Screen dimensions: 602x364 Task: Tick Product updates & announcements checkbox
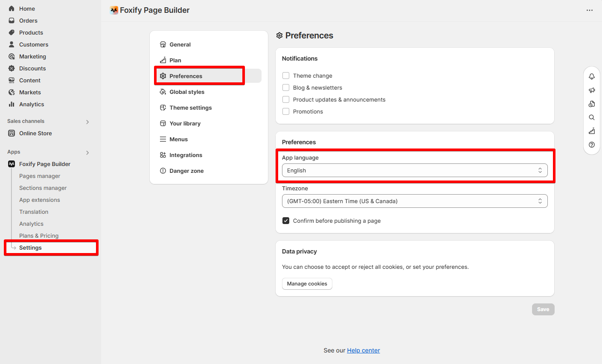(286, 99)
